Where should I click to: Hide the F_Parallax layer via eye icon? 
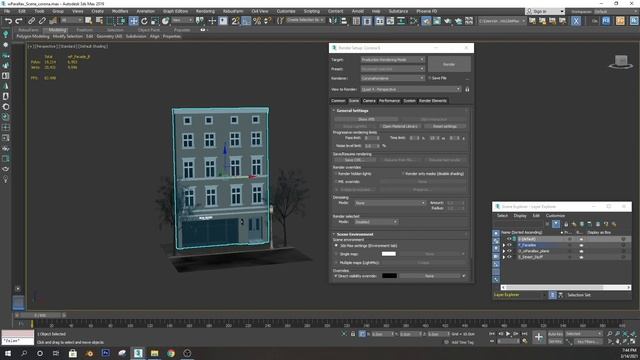[x=509, y=245]
